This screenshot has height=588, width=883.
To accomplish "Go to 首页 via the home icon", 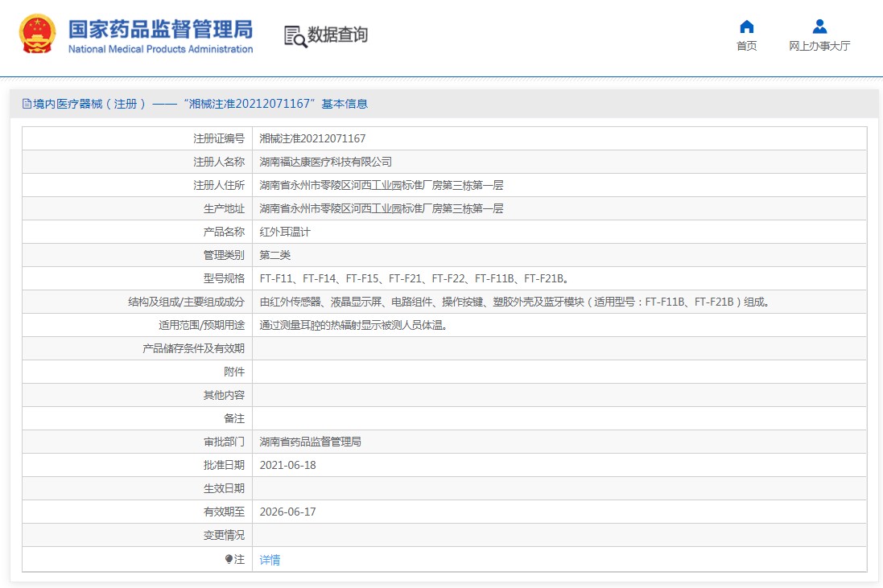I will [747, 27].
